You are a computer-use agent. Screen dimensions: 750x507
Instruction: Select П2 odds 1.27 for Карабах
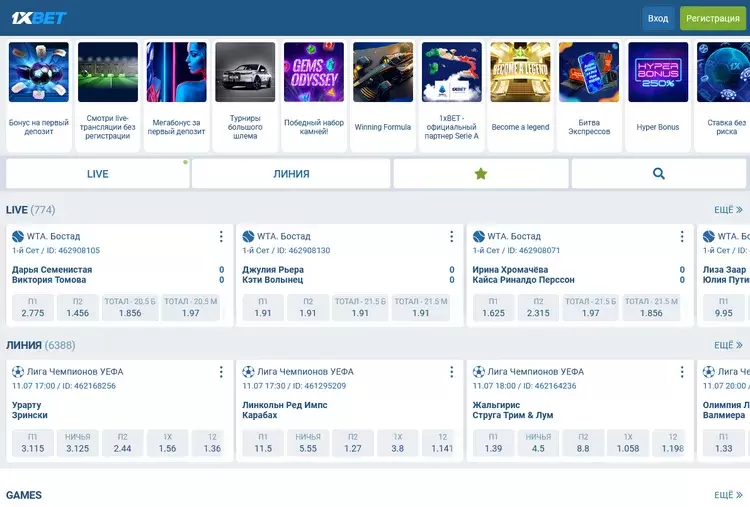pos(353,443)
